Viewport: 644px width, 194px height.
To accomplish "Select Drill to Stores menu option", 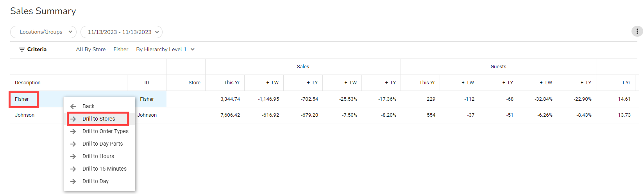I will coord(99,119).
